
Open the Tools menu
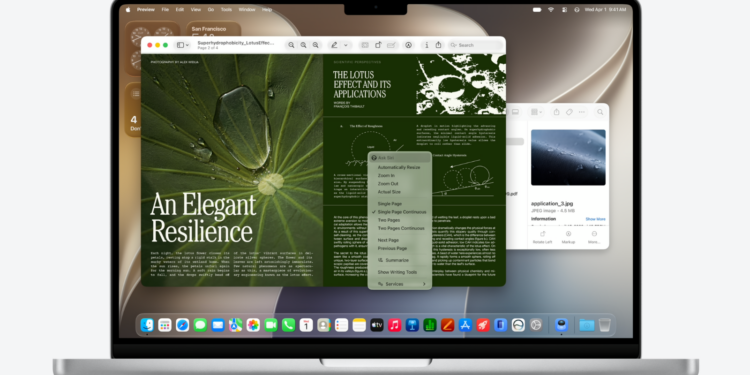click(226, 10)
